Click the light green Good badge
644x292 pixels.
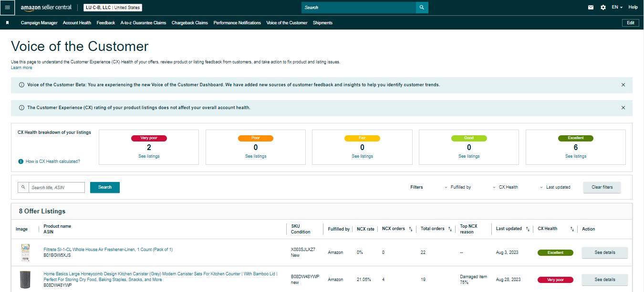coord(469,138)
